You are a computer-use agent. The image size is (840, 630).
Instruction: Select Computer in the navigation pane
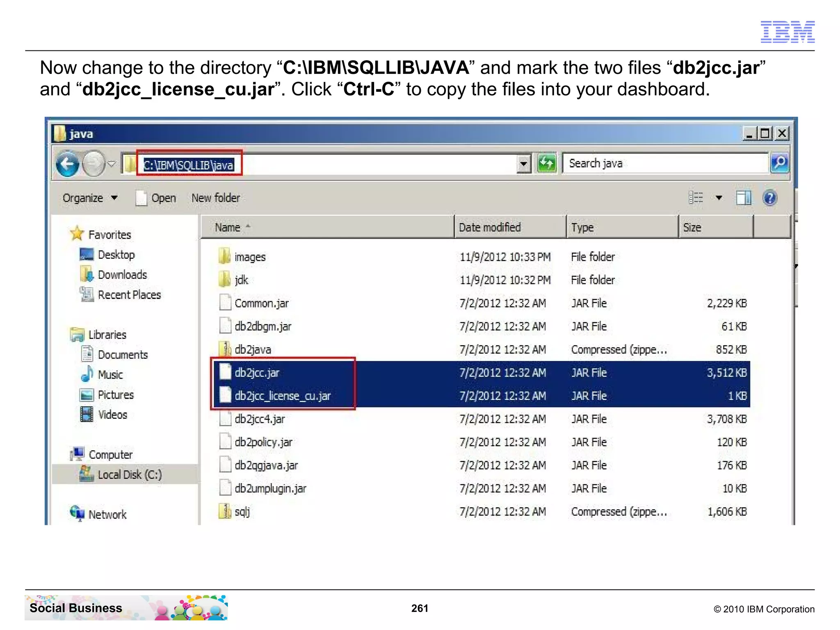point(101,454)
